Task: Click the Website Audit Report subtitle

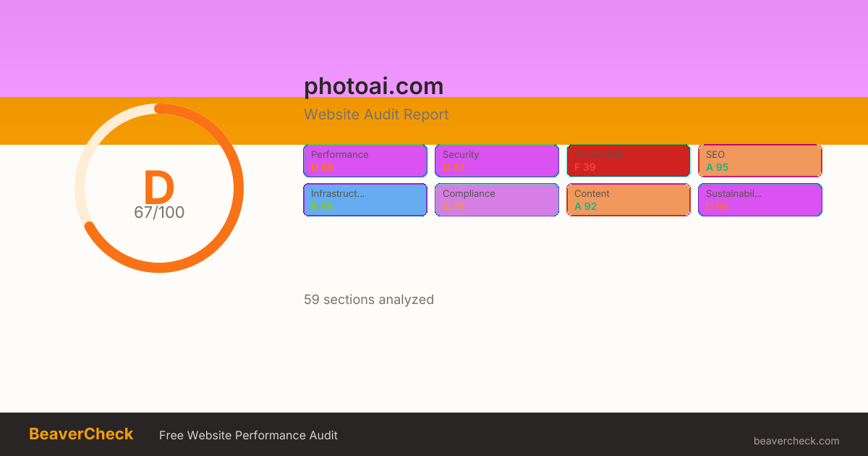Action: [376, 114]
